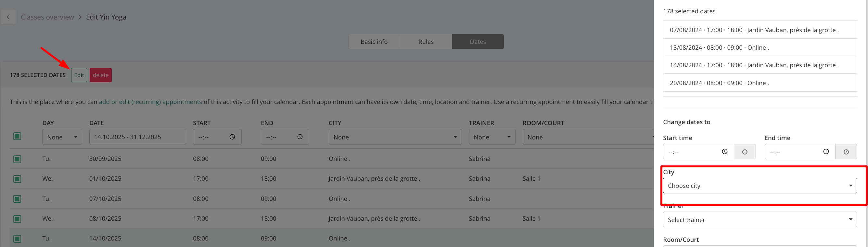Click the red delete button

[100, 75]
